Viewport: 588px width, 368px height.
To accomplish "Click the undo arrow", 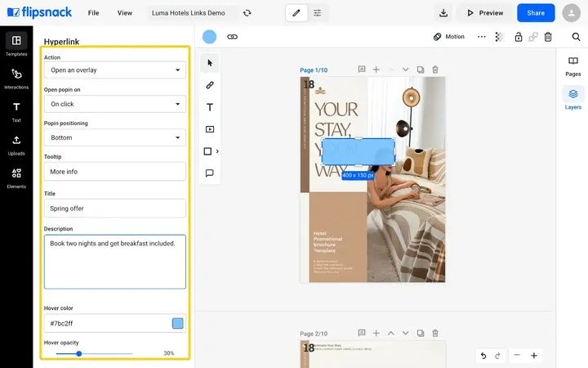I will pyautogui.click(x=483, y=356).
